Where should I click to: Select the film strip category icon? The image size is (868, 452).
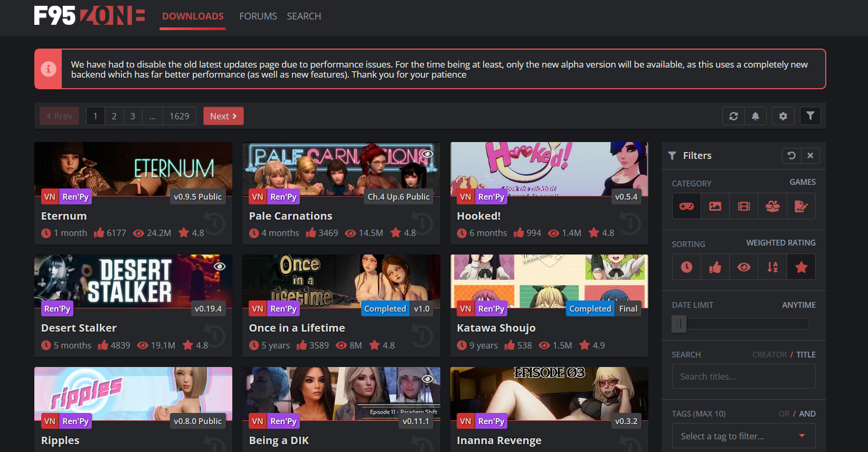coord(744,206)
